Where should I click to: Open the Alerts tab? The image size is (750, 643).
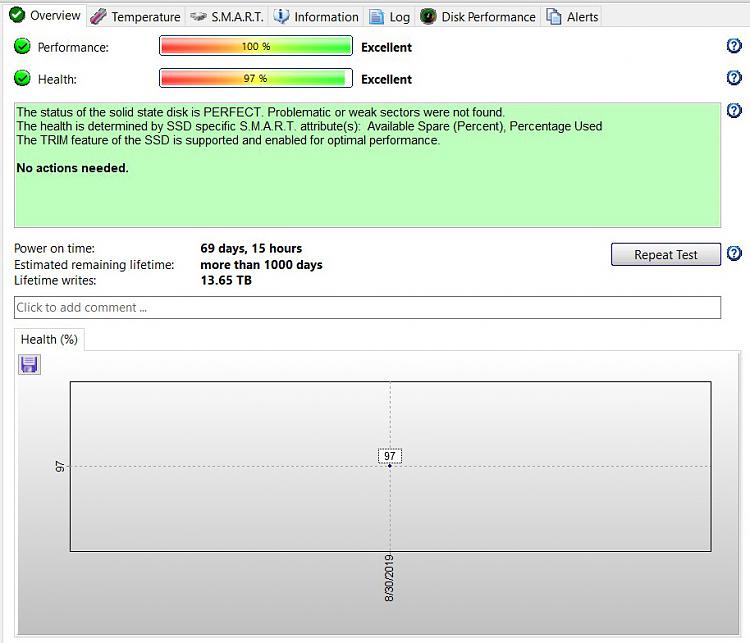pos(572,16)
